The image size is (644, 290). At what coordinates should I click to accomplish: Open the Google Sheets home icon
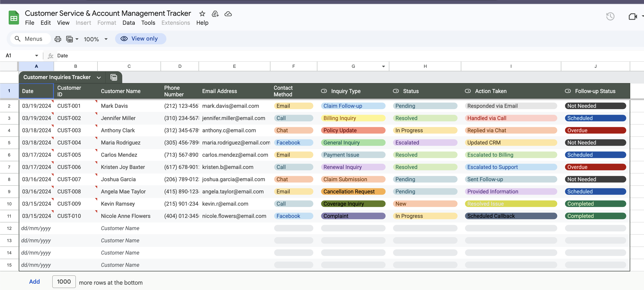point(14,18)
